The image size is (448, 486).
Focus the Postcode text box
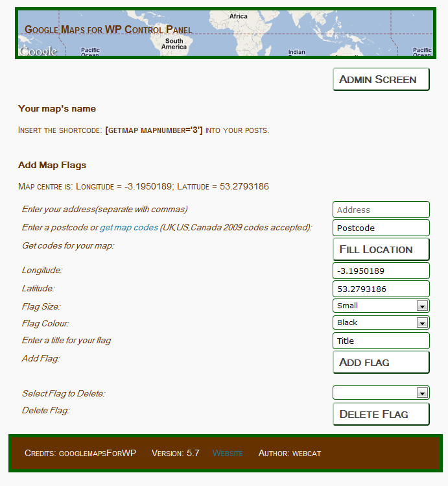[381, 228]
